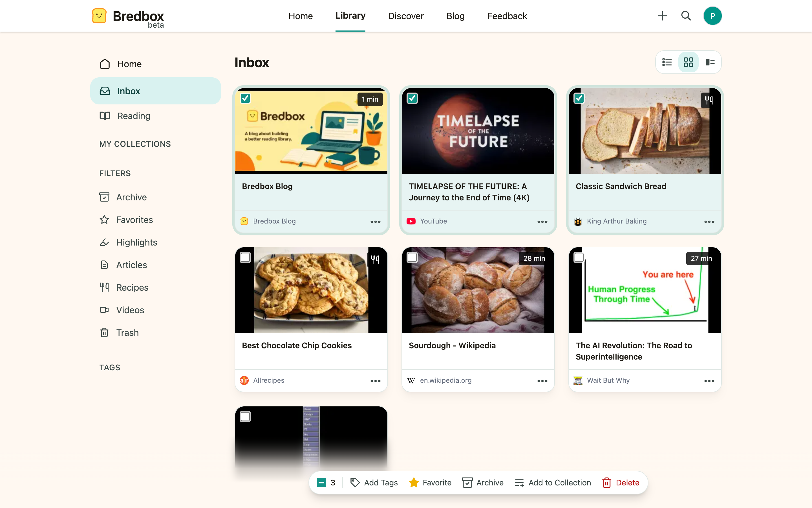Click the MY COLLECTIONS section header
Image resolution: width=812 pixels, height=508 pixels.
pos(135,144)
